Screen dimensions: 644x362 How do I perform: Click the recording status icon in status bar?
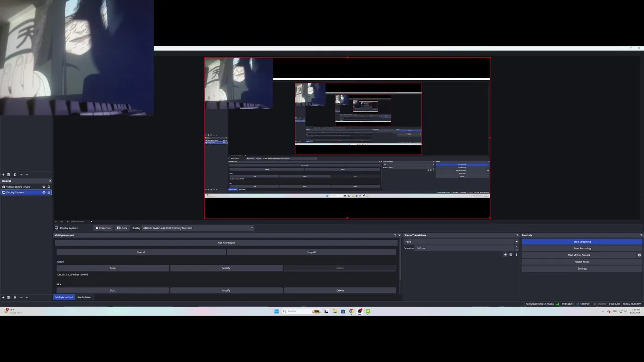(x=595, y=304)
